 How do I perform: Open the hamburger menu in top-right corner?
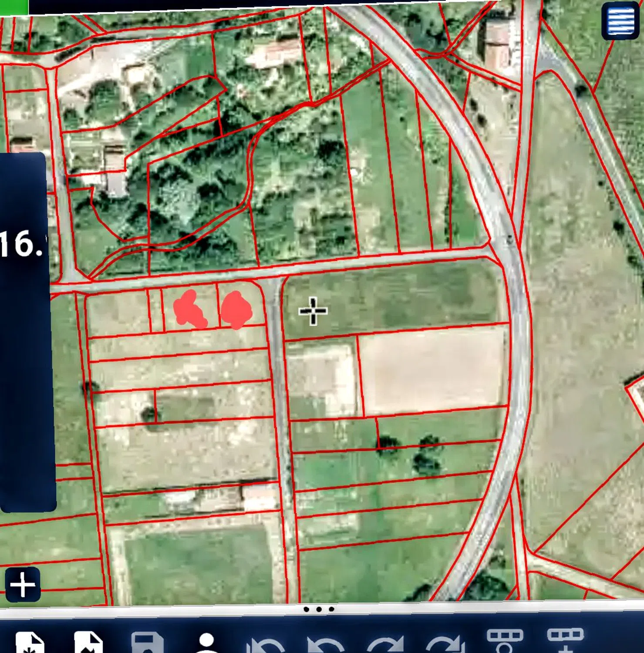pyautogui.click(x=620, y=20)
